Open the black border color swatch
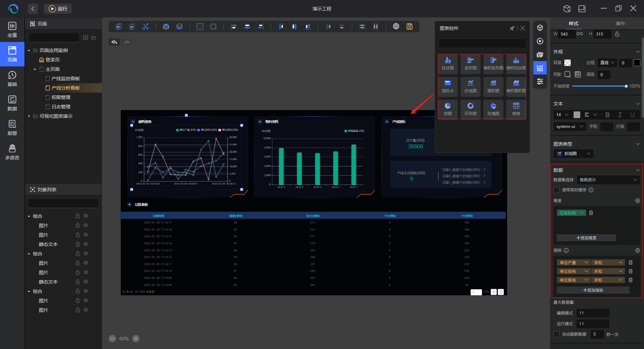The image size is (644, 349). pyautogui.click(x=637, y=63)
